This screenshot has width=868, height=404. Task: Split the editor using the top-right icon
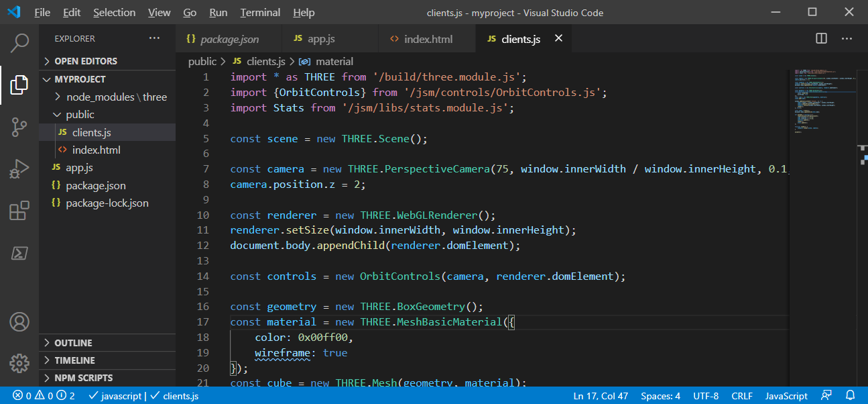coord(821,38)
